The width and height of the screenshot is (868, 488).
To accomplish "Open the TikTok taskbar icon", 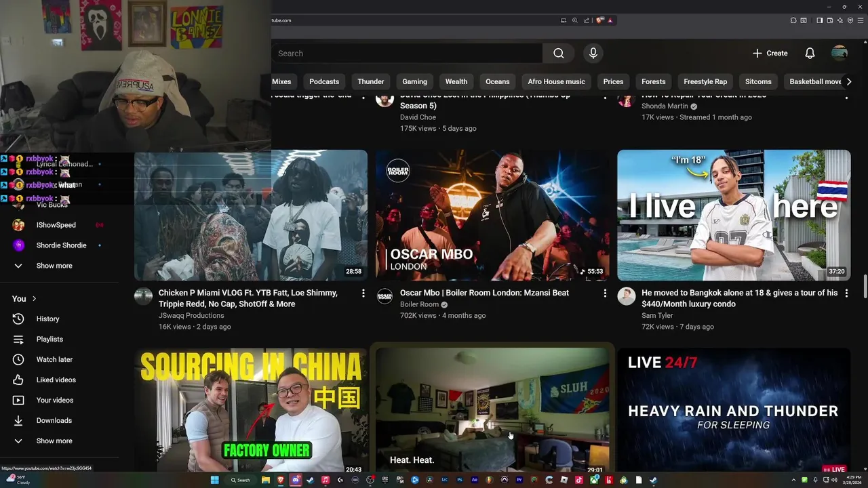I will (x=578, y=480).
